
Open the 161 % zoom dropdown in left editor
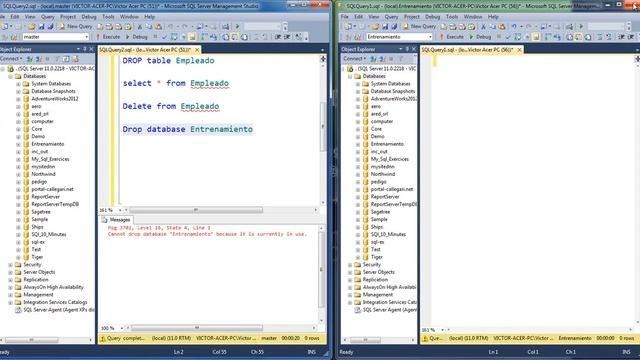pyautogui.click(x=120, y=210)
